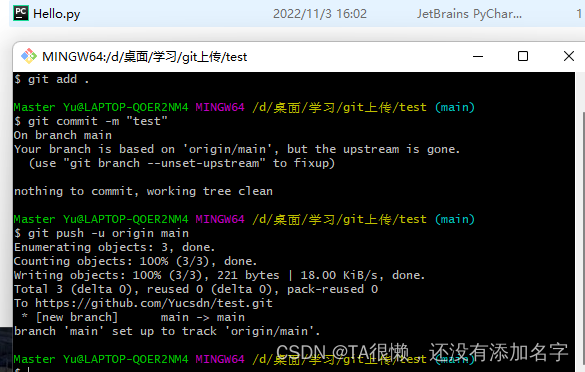Click the prompt line above git push
The width and height of the screenshot is (585, 372).
tap(244, 219)
